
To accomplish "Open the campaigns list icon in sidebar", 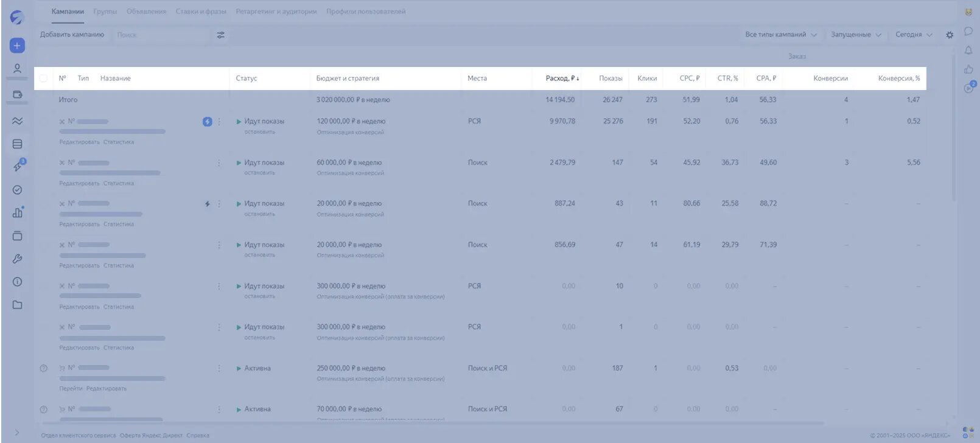I will [x=17, y=144].
